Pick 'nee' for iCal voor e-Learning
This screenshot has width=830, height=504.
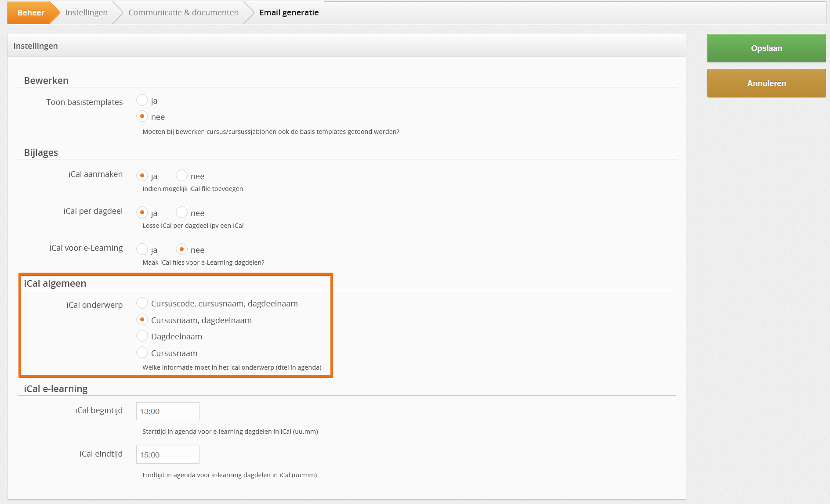point(181,249)
